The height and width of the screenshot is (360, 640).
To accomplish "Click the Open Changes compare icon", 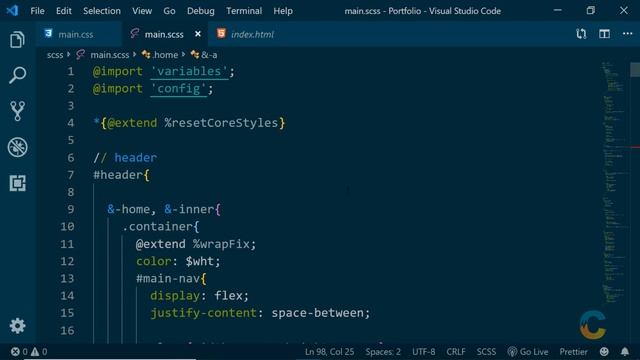I will point(581,34).
